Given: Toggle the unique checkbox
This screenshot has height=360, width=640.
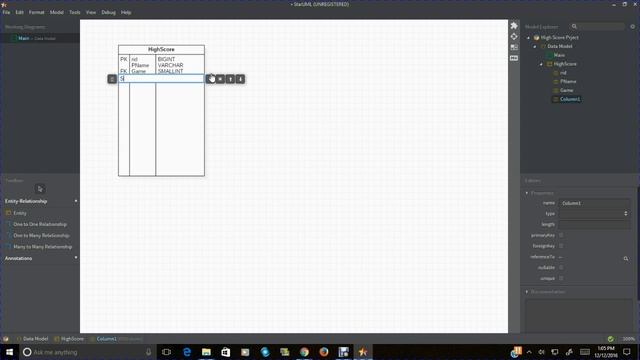Looking at the screenshot, I should 561,278.
